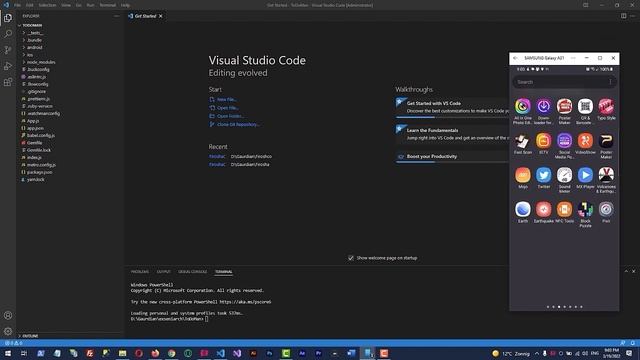This screenshot has width=640, height=360.
Task: Open Typo Style app on phone screen
Action: pyautogui.click(x=606, y=109)
